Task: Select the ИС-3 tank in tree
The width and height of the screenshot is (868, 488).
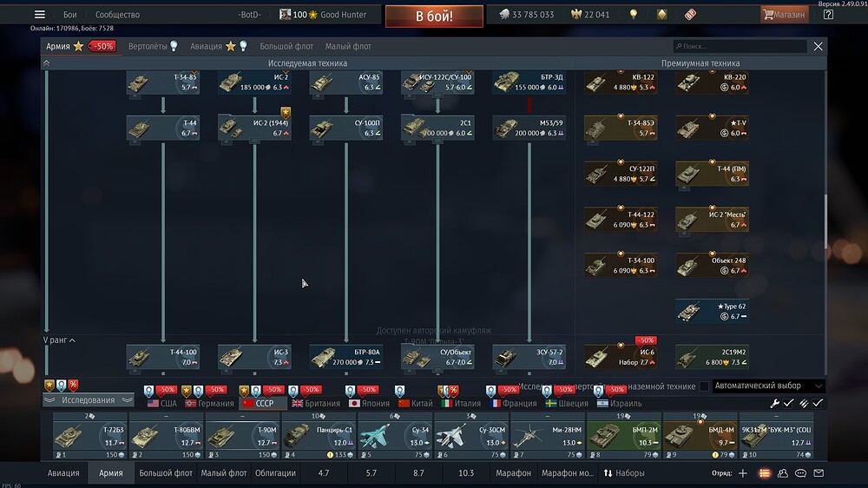Action: [255, 357]
